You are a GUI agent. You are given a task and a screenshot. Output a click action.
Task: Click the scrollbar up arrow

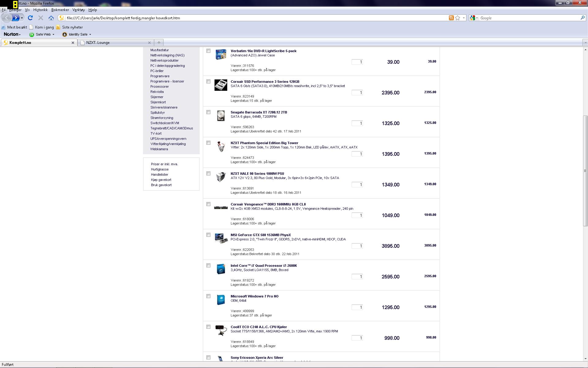point(585,49)
